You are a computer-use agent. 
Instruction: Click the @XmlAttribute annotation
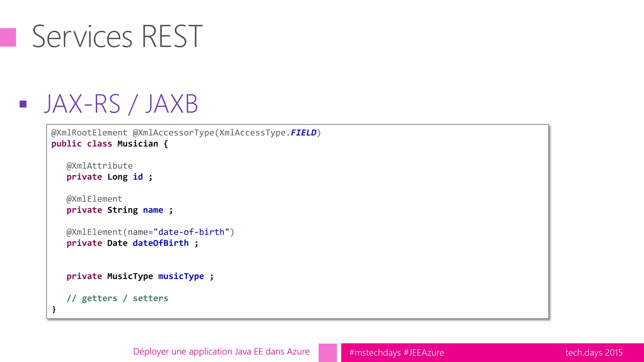coord(99,166)
